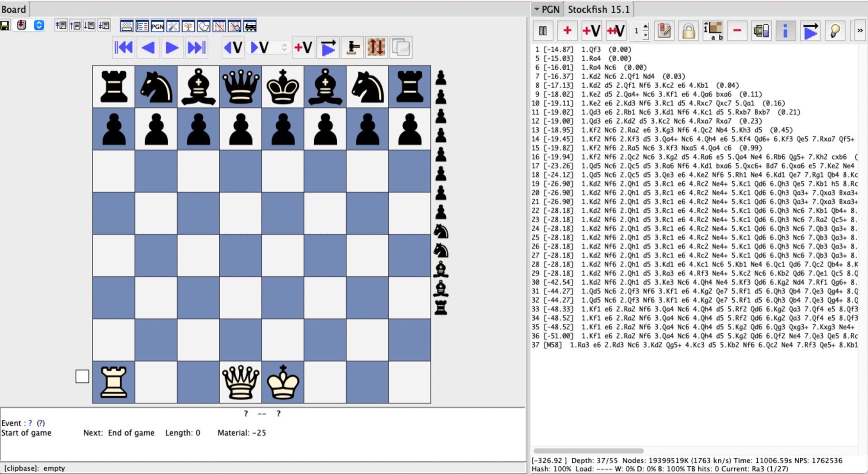Go back one move

(148, 47)
